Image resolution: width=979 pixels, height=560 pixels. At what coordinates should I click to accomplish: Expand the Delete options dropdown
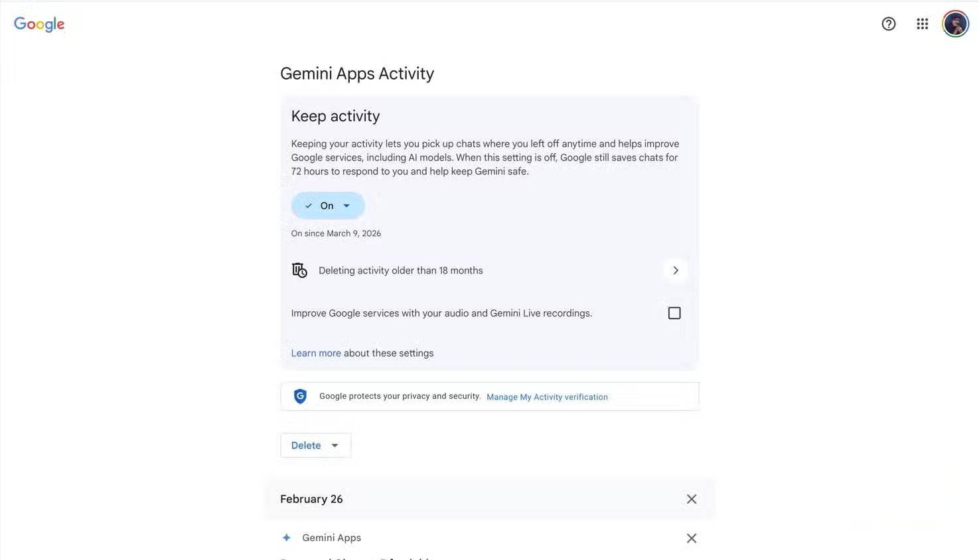pos(335,445)
